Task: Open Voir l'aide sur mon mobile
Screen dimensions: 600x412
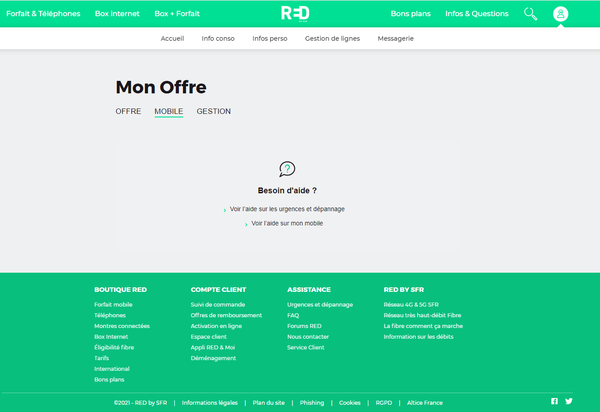Action: click(x=287, y=223)
